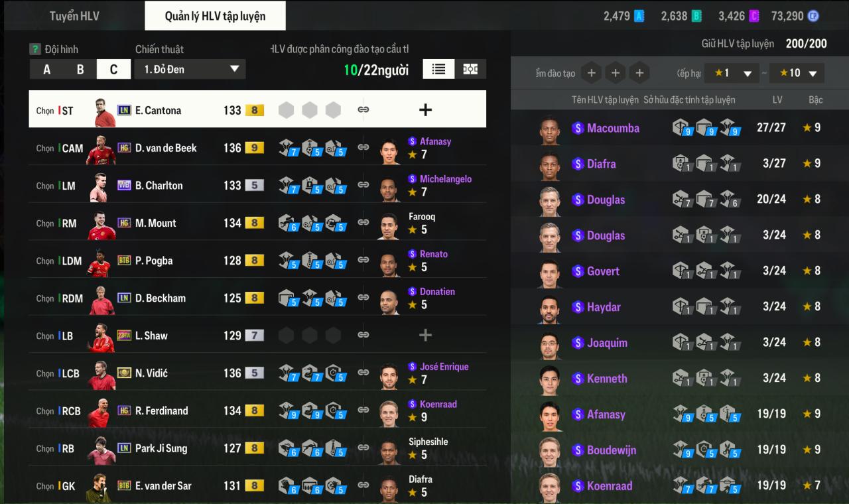Open Quản lý HLV tập luyện tab

coord(215,16)
